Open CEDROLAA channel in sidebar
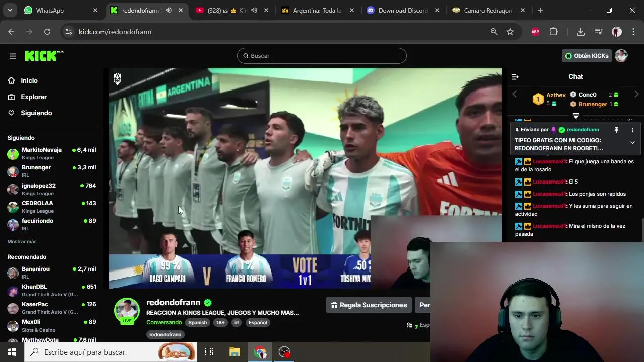 (51, 207)
